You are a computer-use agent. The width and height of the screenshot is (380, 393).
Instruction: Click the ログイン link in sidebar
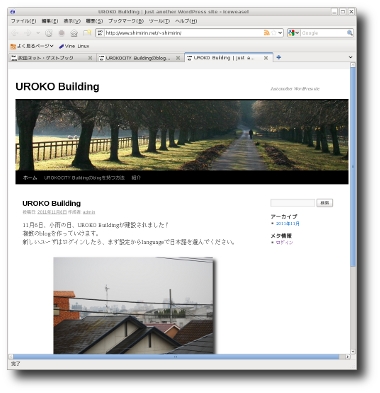pyautogui.click(x=284, y=242)
